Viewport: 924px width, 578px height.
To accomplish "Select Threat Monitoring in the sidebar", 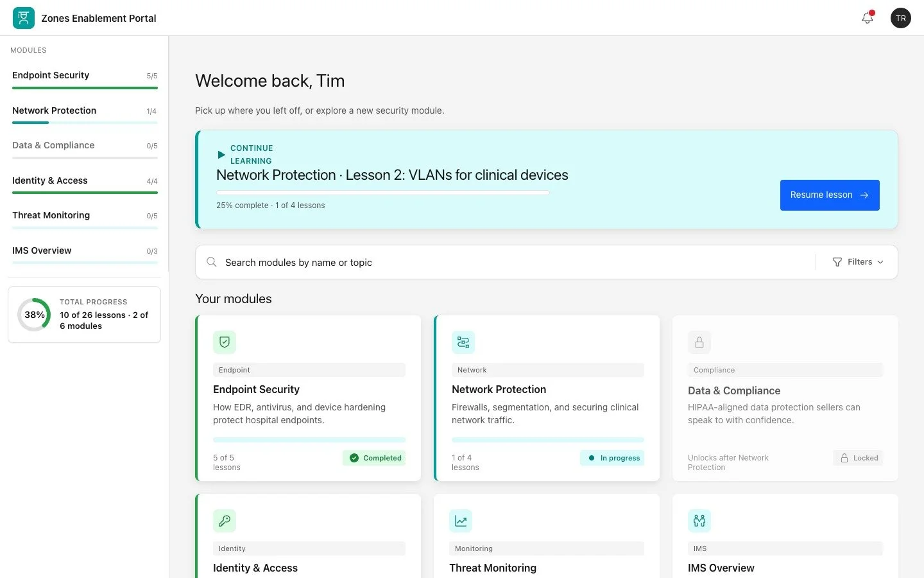I will [85, 220].
